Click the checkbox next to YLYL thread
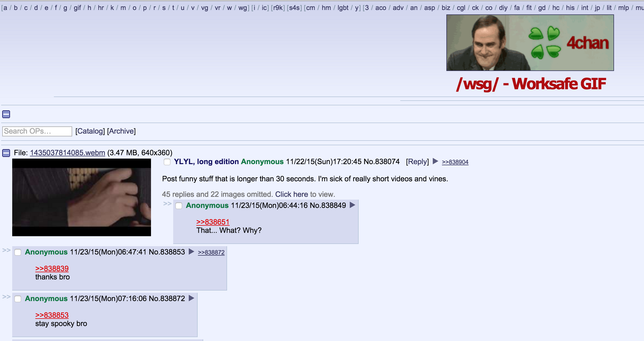644x341 pixels. [167, 162]
